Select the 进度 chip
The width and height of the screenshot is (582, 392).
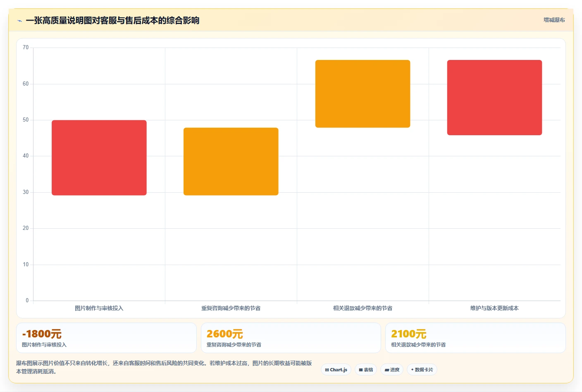[392, 370]
